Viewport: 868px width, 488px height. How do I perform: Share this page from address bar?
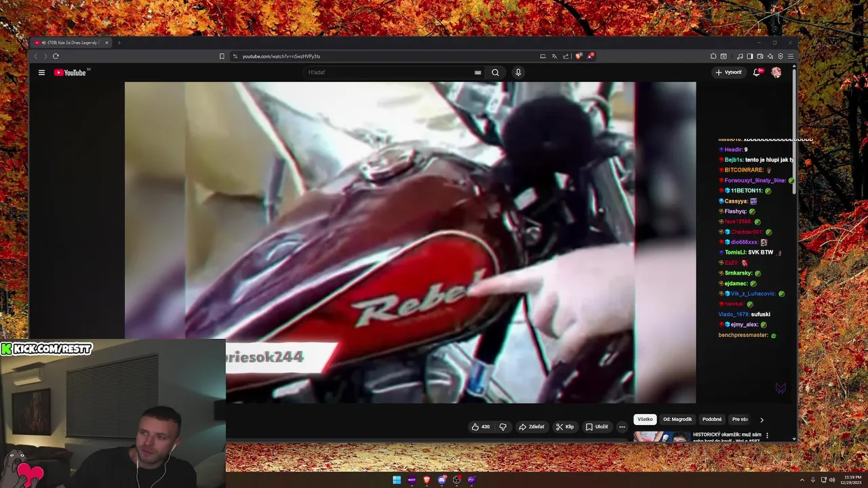point(566,56)
